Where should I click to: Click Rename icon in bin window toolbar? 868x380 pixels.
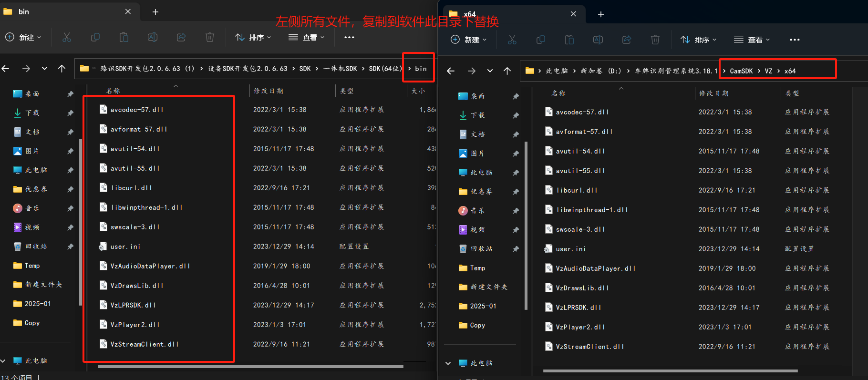[x=153, y=37]
